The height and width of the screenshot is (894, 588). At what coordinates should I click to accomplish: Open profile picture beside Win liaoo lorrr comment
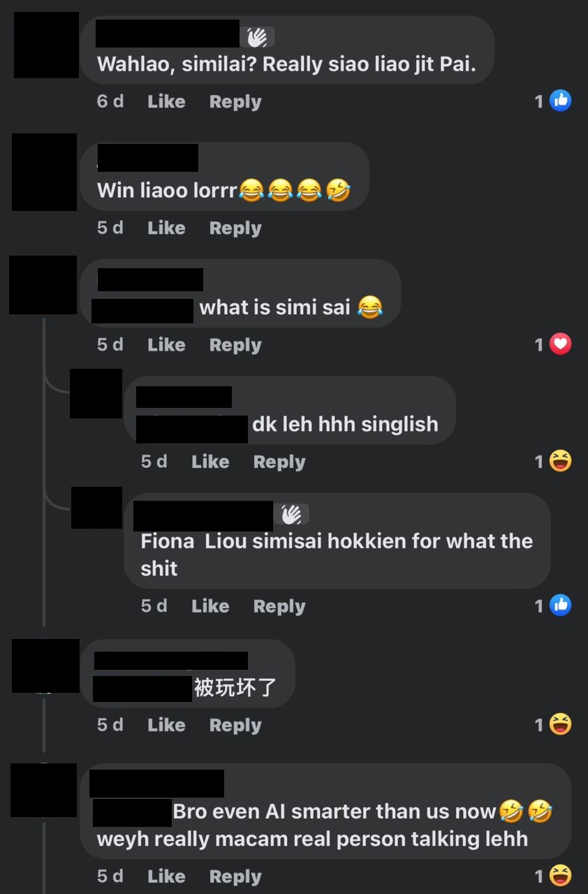44,172
